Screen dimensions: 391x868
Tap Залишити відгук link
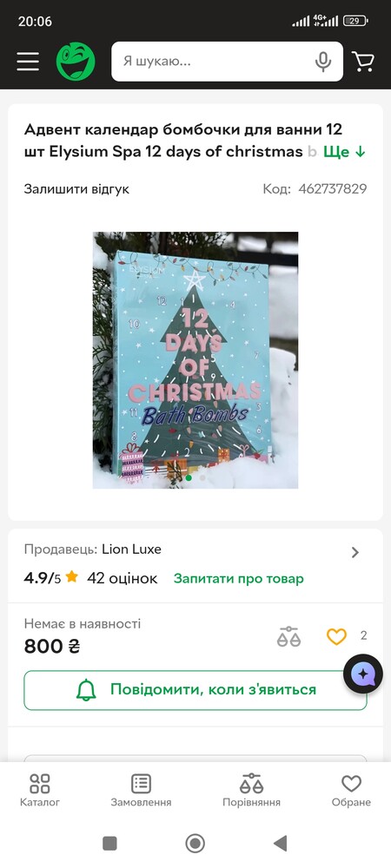coord(76,188)
